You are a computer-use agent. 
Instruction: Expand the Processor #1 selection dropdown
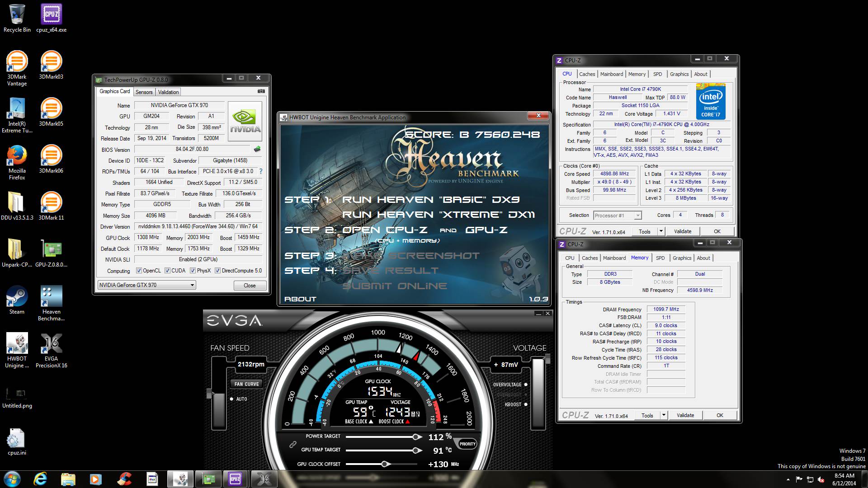(637, 216)
